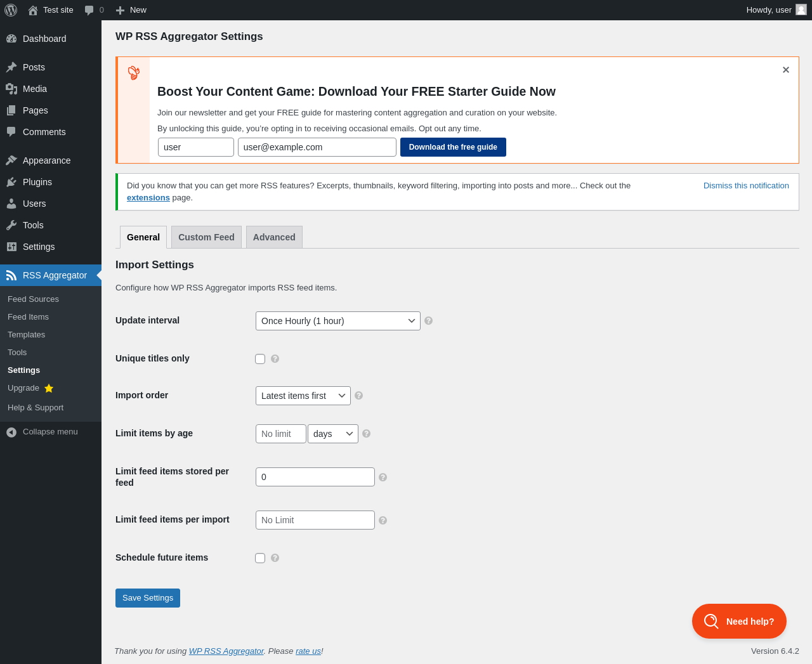Click the Pages icon in the sidebar
The width and height of the screenshot is (812, 664).
[11, 110]
